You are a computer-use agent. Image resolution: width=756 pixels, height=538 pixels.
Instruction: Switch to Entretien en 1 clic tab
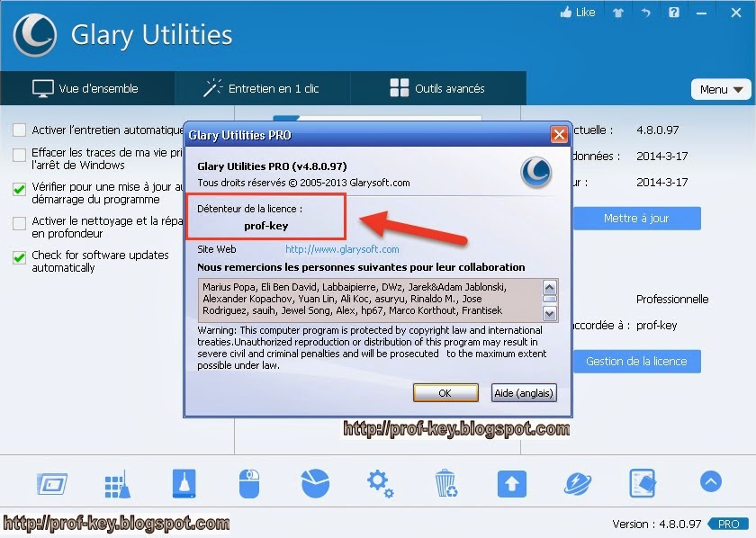[x=262, y=88]
